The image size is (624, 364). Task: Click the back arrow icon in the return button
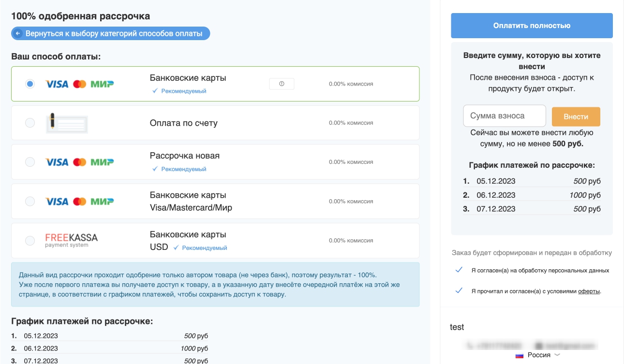18,33
